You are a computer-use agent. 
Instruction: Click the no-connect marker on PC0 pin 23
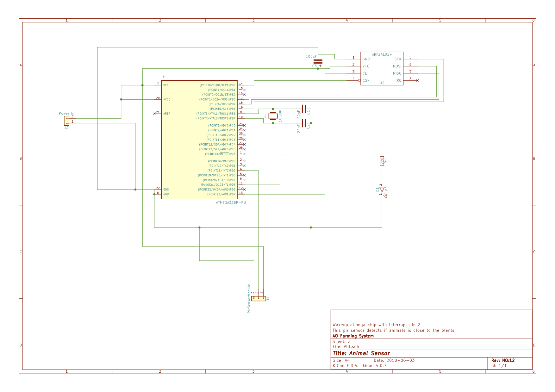tap(244, 126)
